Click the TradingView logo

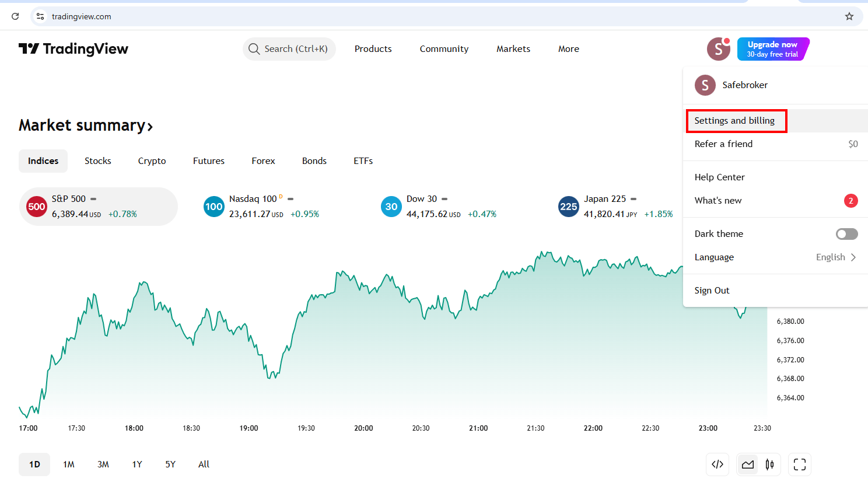pyautogui.click(x=73, y=49)
